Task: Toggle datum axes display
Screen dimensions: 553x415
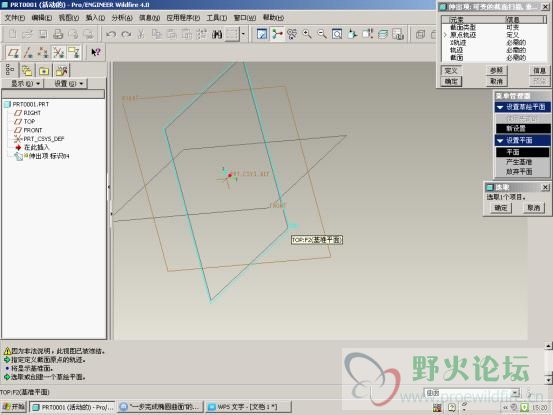Action: (x=28, y=53)
